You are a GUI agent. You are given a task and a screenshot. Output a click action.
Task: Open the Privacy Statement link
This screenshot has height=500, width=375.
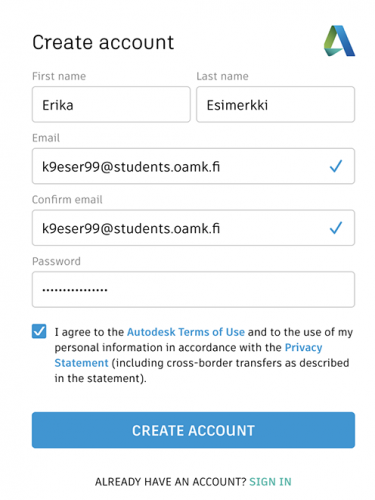click(303, 347)
